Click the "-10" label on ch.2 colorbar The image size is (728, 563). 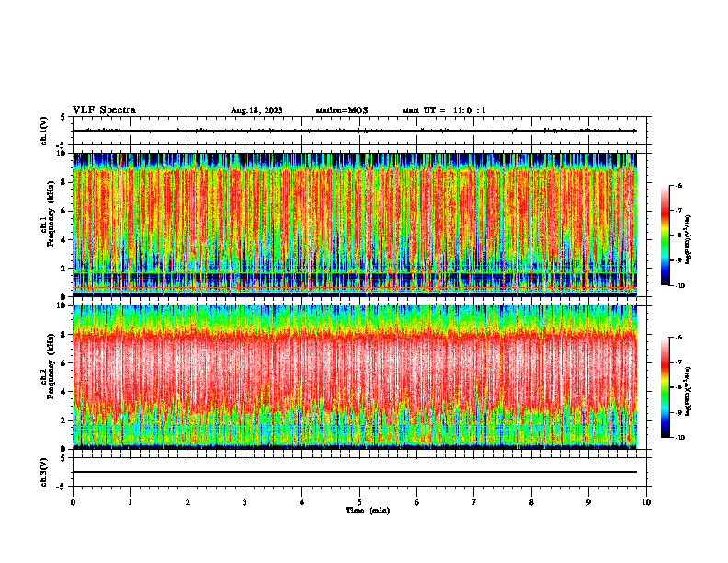point(680,438)
